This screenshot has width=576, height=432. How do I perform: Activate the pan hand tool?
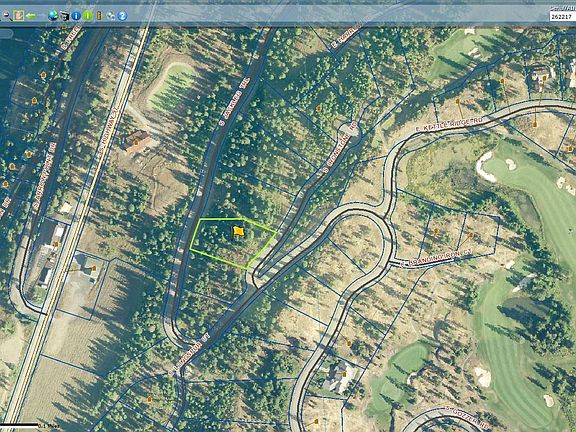[18, 15]
